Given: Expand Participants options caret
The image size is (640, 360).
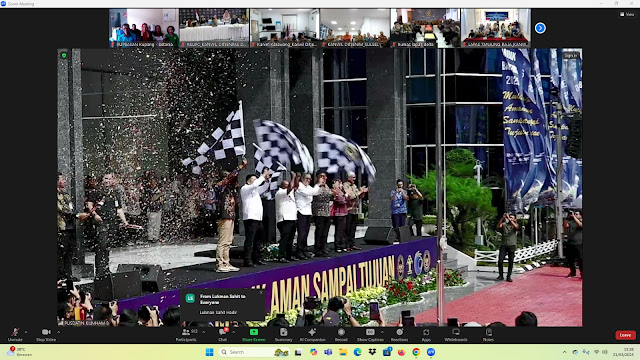Looking at the screenshot, I should coord(204,332).
